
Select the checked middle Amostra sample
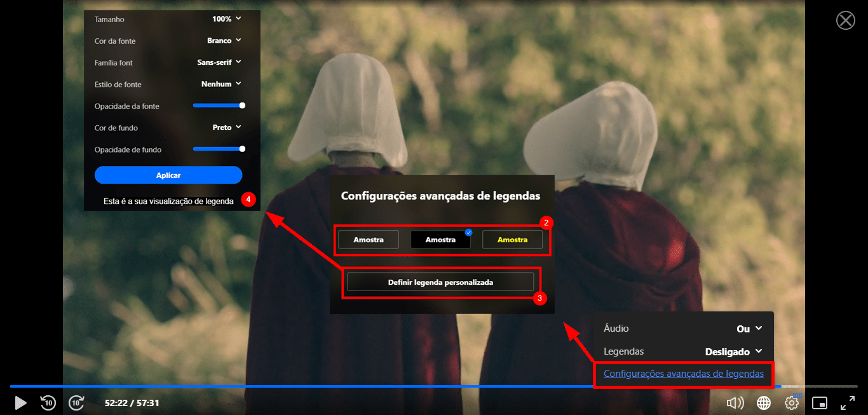pyautogui.click(x=440, y=240)
